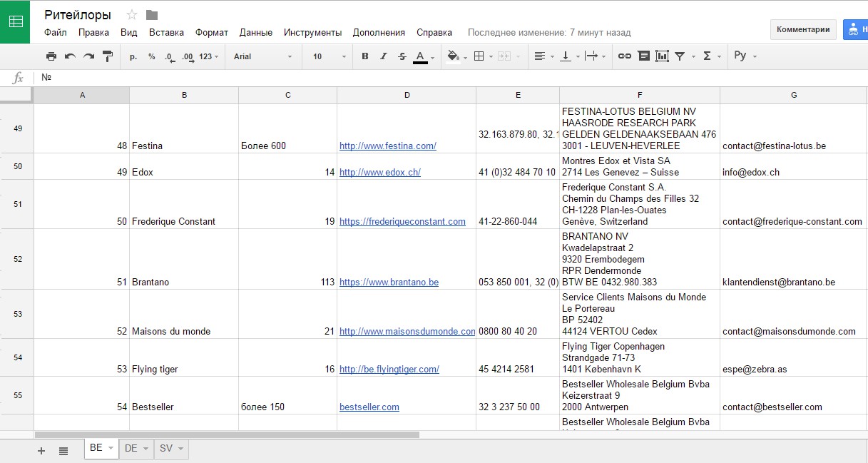This screenshot has height=463, width=868.
Task: Open the Google Sheets home icon
Action: (x=15, y=21)
